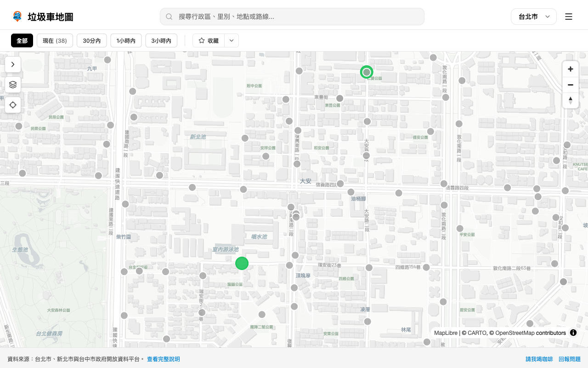
Task: Click the 頂塊廖 label on map
Action: (x=303, y=276)
